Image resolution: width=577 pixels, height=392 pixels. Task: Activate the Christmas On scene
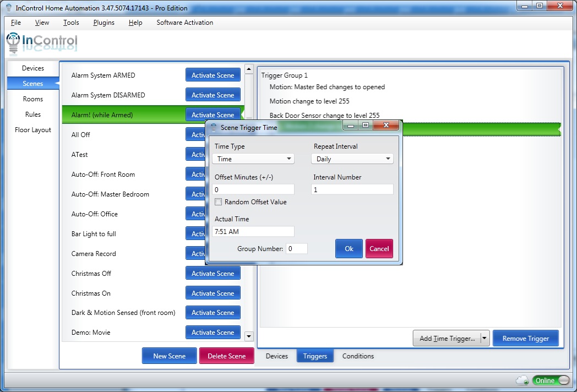pyautogui.click(x=213, y=293)
